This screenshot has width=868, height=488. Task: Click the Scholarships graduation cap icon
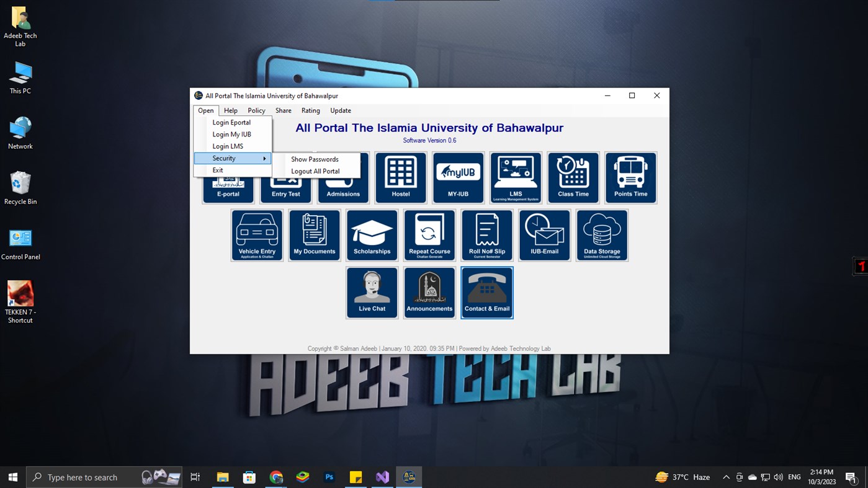[372, 235]
